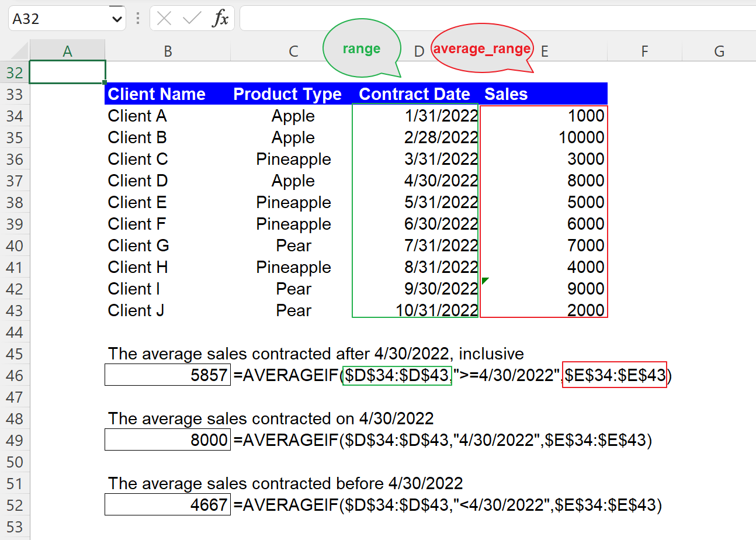Screen dimensions: 756x540
Task: Select the sales value 6000
Action: coord(544,224)
